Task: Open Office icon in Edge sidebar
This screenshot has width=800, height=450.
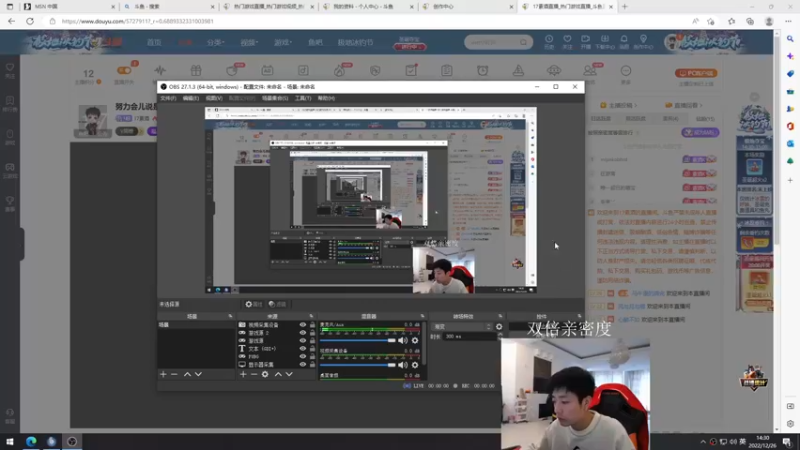Action: (790, 126)
